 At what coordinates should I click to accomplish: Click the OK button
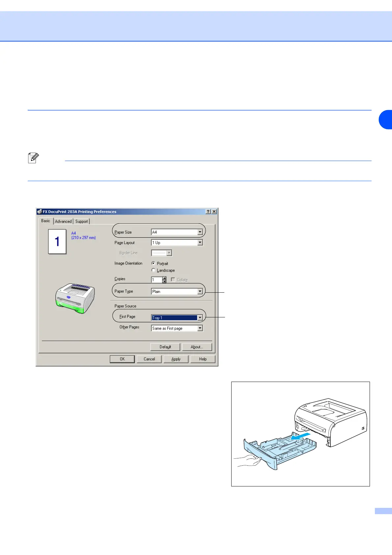[122, 359]
